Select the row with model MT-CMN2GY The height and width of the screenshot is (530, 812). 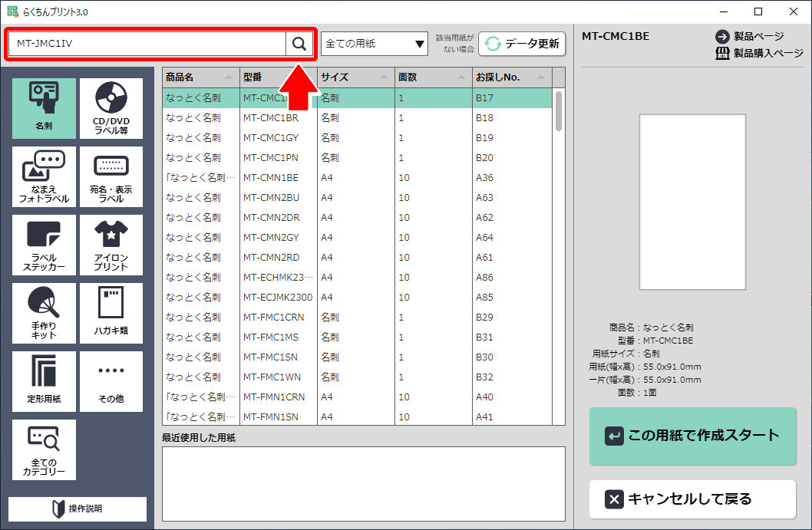pyautogui.click(x=358, y=238)
